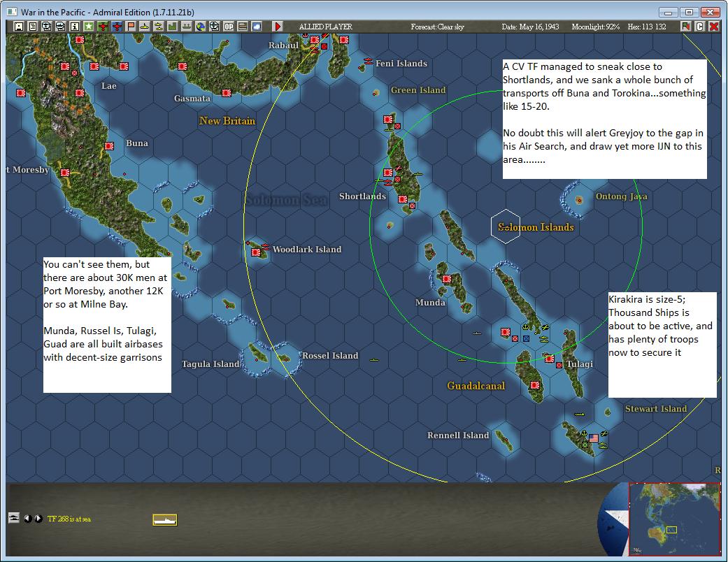
Task: Select the US flag base near Stewart Island
Action: point(593,438)
